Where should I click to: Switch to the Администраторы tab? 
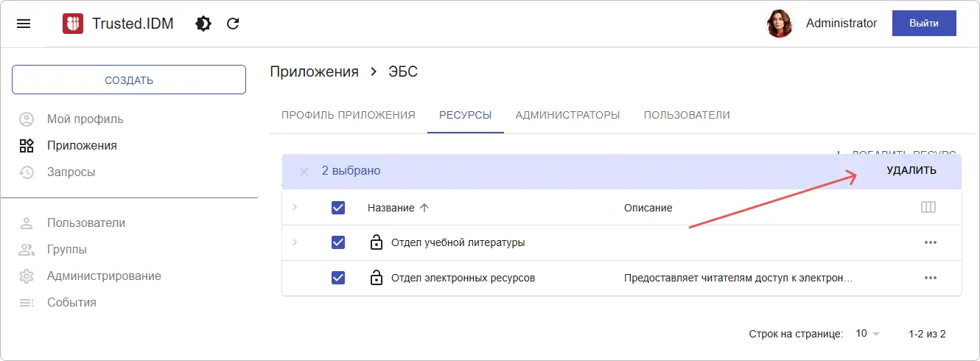[567, 115]
